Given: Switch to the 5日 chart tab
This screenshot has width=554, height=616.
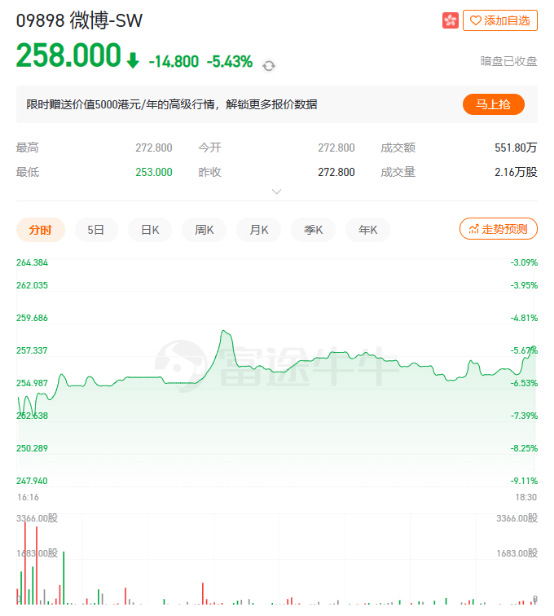Looking at the screenshot, I should pos(96,230).
